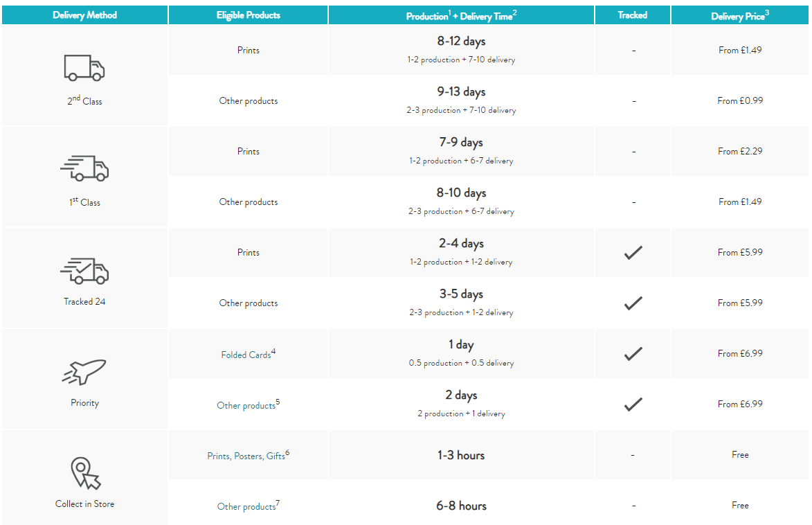Screen dimensions: 812x525
Task: Click the Delivery Price column header
Action: pos(740,16)
